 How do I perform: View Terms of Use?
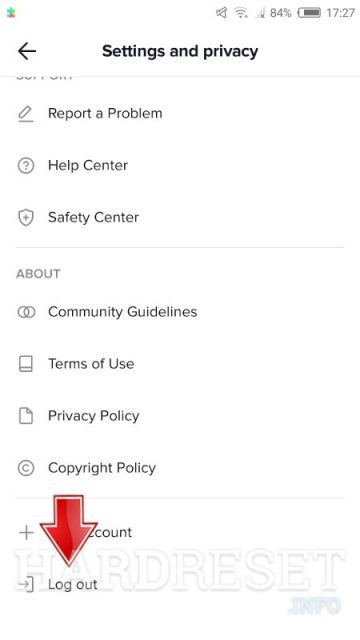[180, 364]
